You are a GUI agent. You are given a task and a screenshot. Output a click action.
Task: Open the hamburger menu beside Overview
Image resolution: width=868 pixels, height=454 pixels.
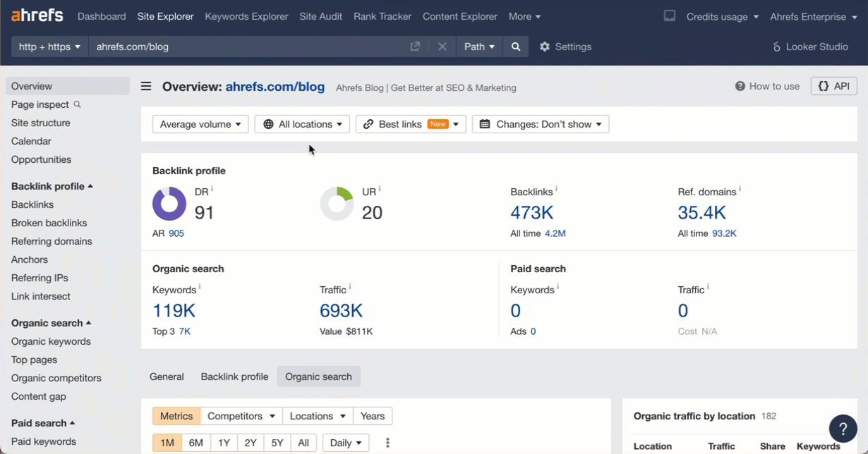[x=145, y=85]
